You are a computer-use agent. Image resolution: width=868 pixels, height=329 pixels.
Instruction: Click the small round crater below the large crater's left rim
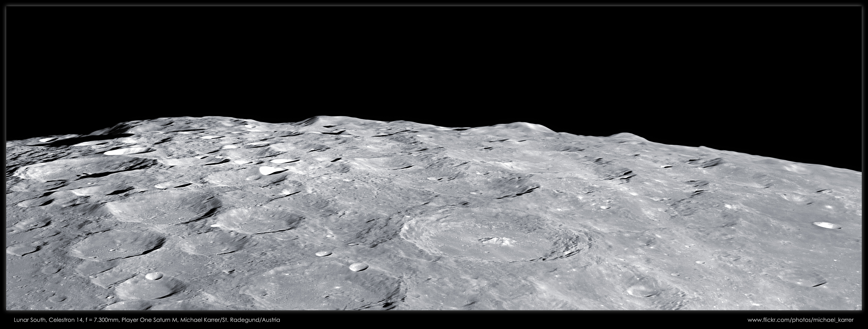coord(358,267)
